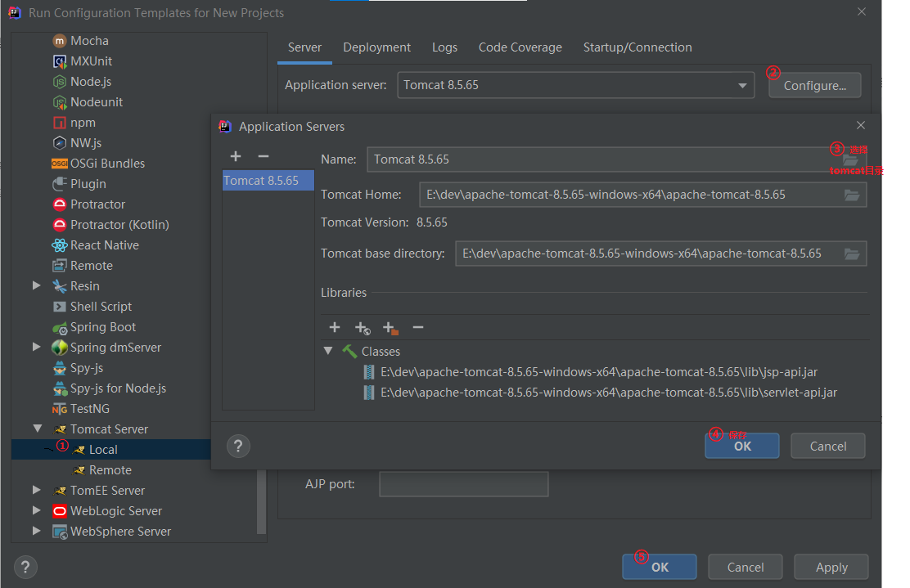Click Cancel in Run Configuration Templates window
This screenshot has width=910, height=588.
[746, 567]
